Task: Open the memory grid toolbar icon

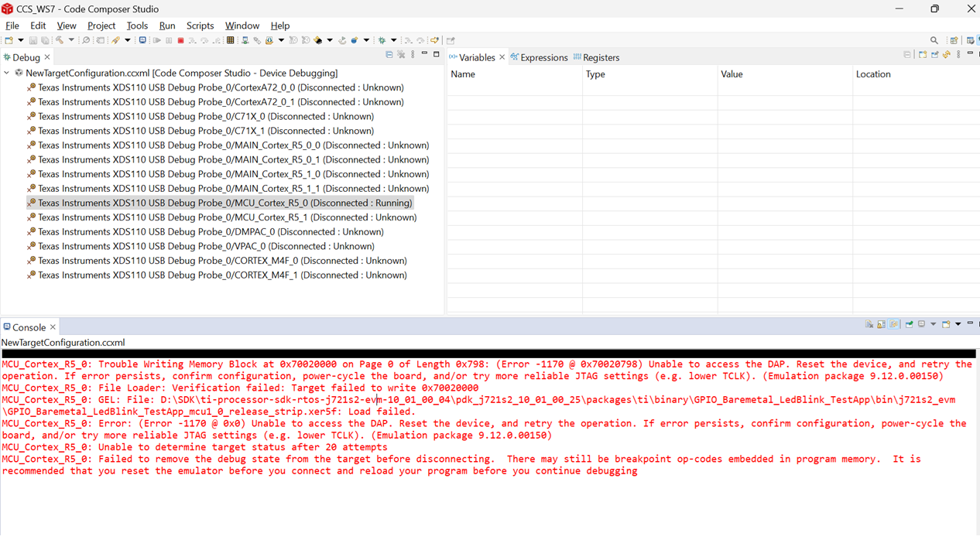Action: coord(231,40)
